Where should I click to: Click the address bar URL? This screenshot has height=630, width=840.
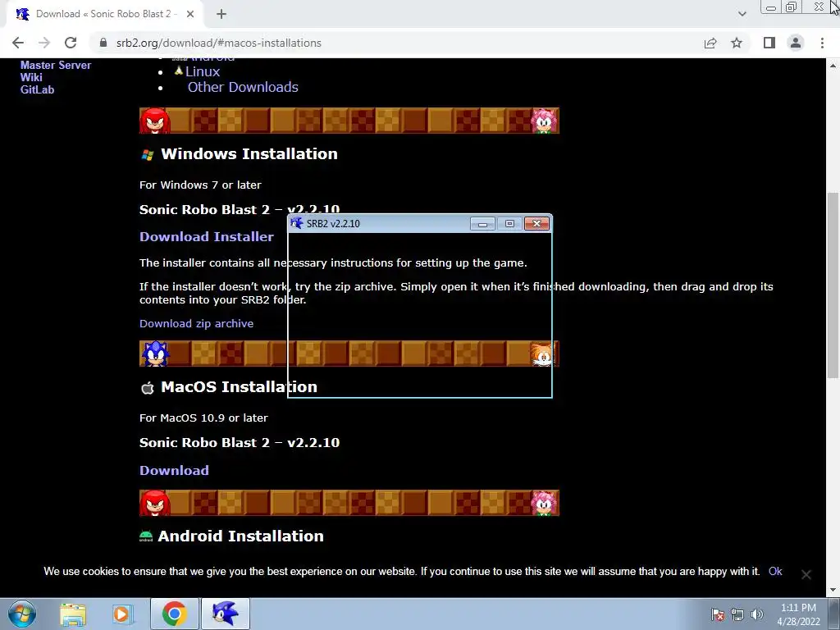pos(218,43)
